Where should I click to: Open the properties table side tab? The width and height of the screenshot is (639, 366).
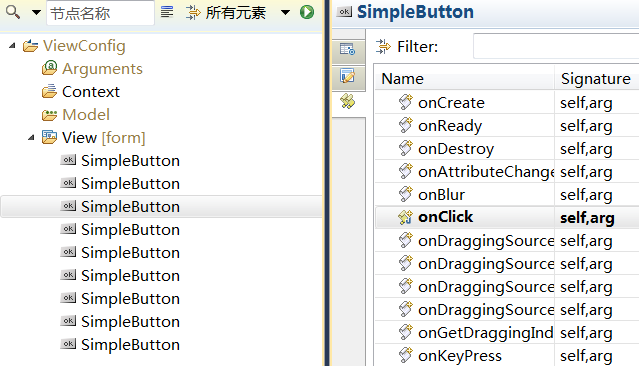[x=348, y=50]
